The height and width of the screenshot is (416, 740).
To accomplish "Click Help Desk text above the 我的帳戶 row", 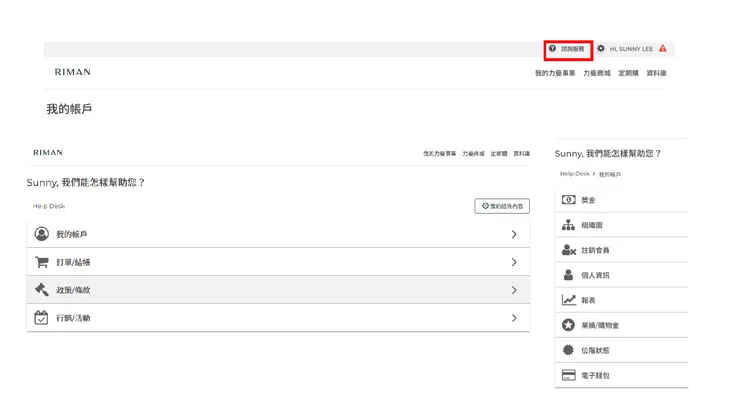I will (49, 206).
